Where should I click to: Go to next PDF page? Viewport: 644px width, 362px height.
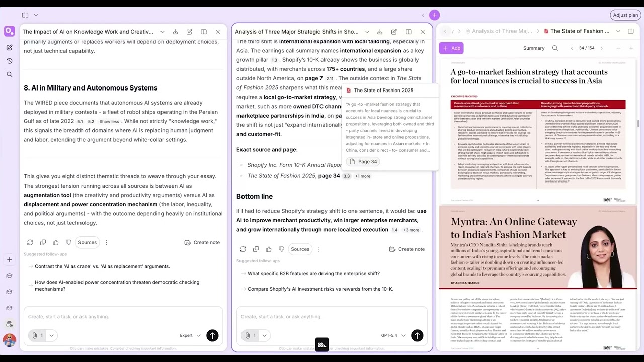[x=601, y=48]
